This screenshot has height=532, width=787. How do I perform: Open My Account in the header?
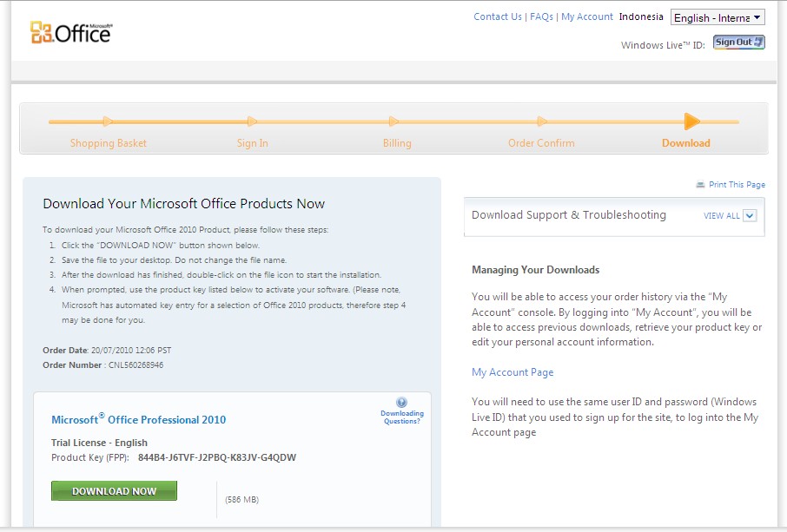587,16
